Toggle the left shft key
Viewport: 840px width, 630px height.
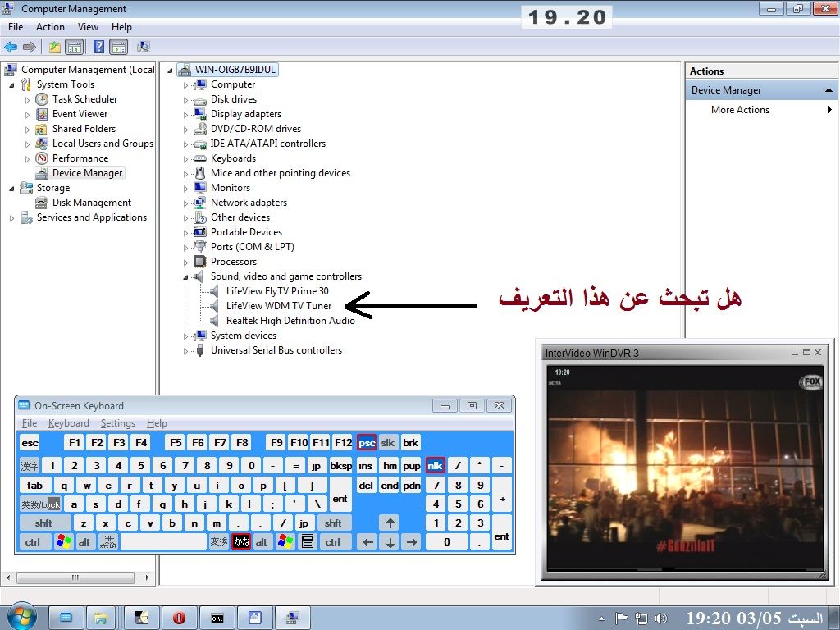point(44,523)
